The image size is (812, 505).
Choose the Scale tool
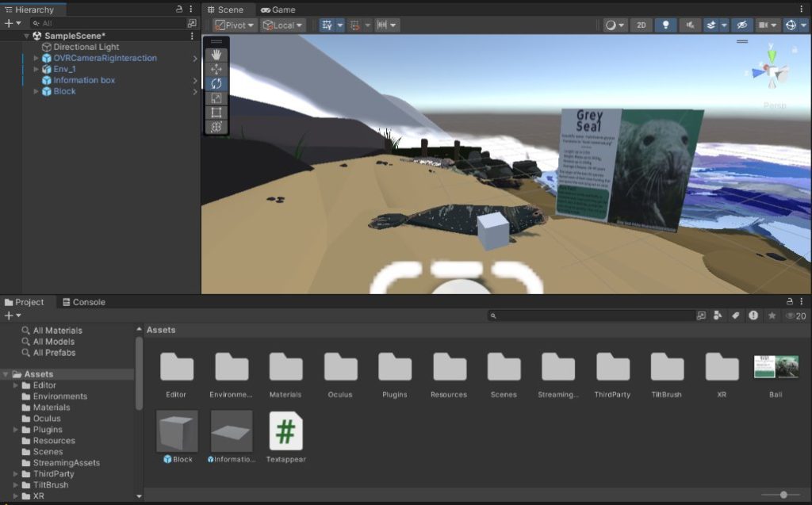tap(216, 98)
